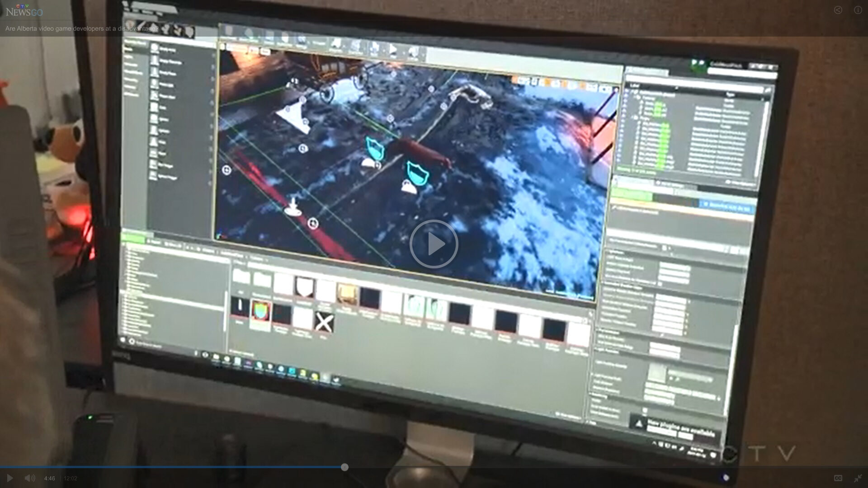Select the colored shield asset thumbnail
The width and height of the screenshot is (868, 488).
[261, 312]
